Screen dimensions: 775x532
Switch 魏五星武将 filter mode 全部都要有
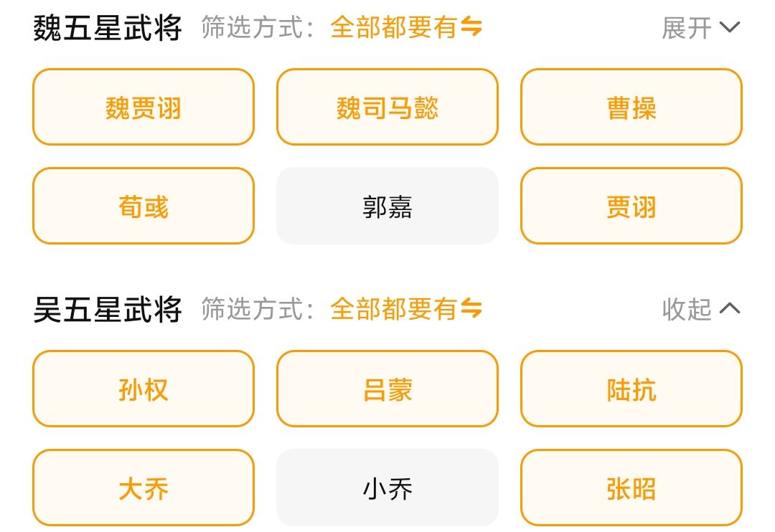[393, 28]
